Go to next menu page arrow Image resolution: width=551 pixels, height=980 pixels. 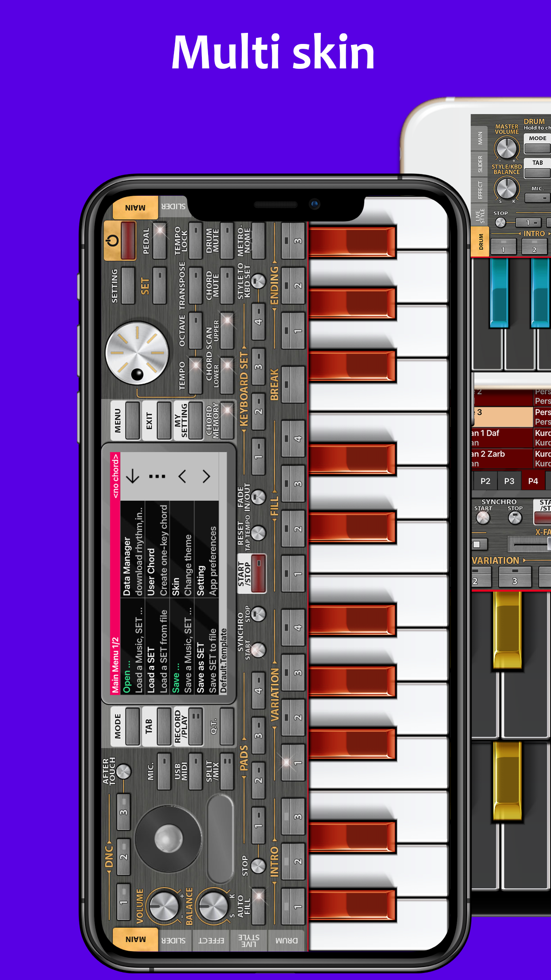[x=206, y=477]
